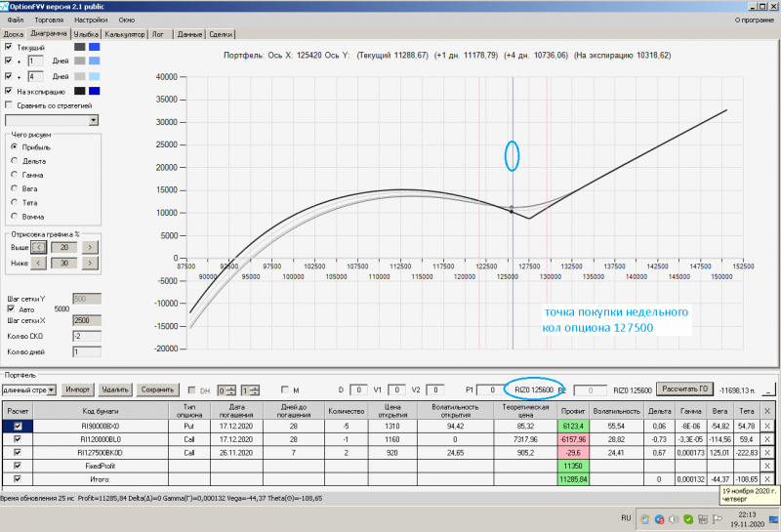Toggle the Авто grid step checkbox
781x532 pixels.
click(x=11, y=308)
